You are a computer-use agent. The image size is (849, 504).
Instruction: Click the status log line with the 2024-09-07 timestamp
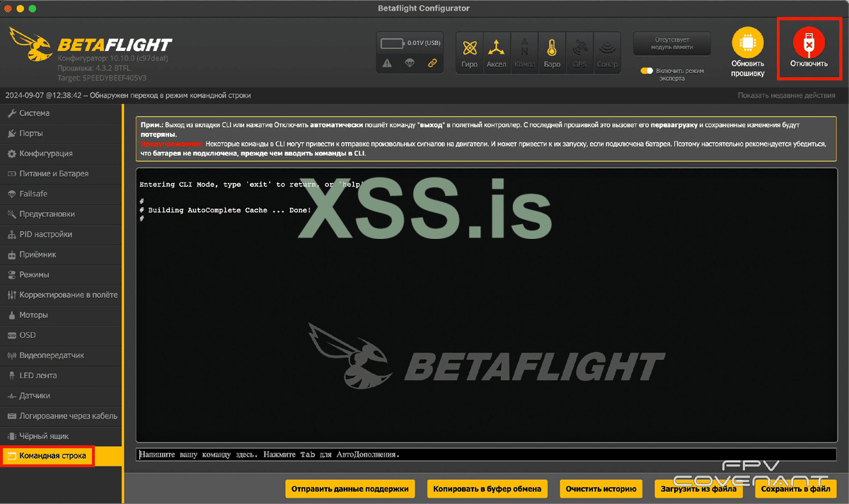tap(127, 95)
